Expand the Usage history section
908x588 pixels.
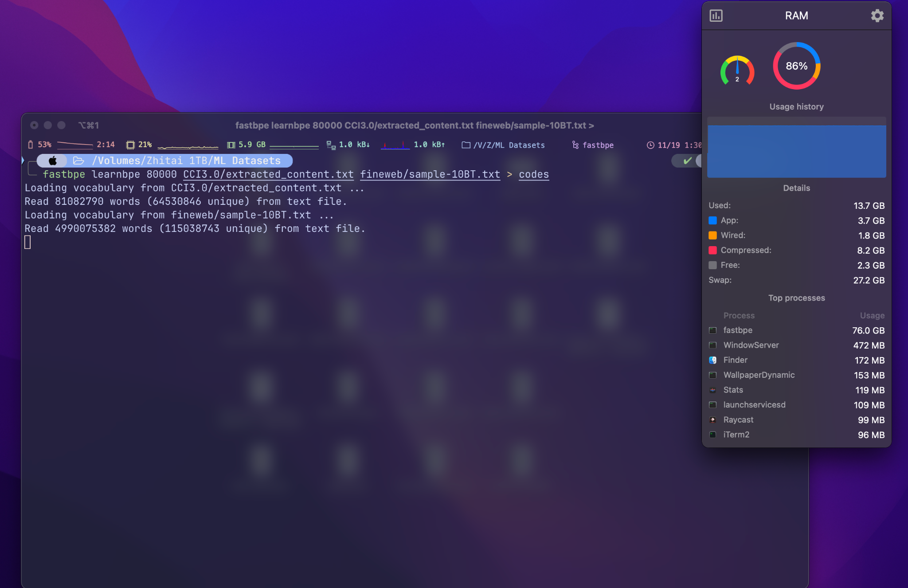[796, 106]
